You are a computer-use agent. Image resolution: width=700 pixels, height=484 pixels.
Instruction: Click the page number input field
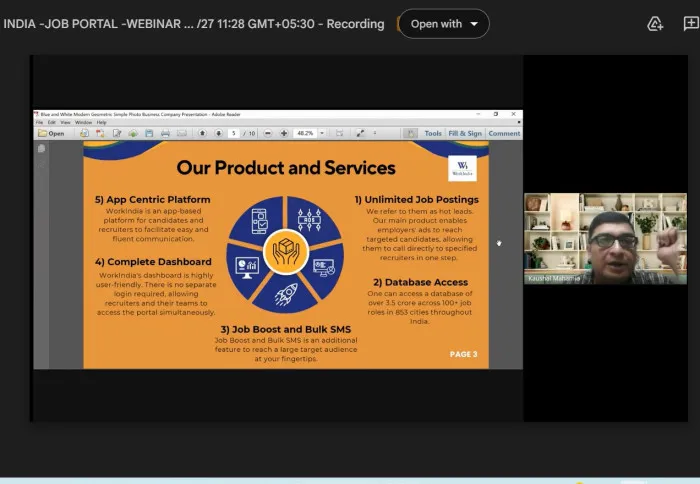point(234,133)
